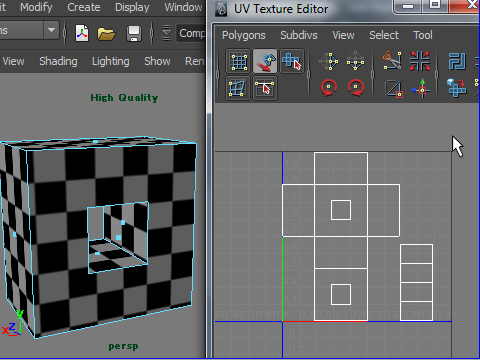This screenshot has height=360, width=480.
Task: Open the Window menu in Maya
Action: [x=183, y=7]
